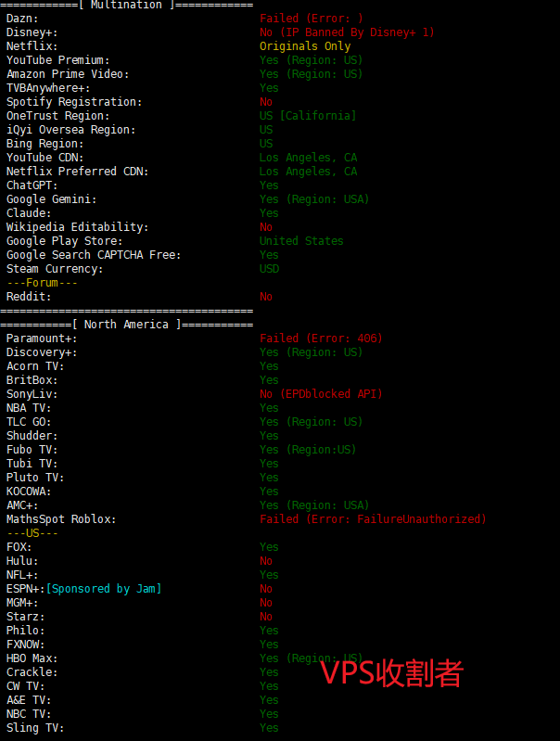The width and height of the screenshot is (560, 741).
Task: Select the ChatGPT label
Action: (32, 185)
